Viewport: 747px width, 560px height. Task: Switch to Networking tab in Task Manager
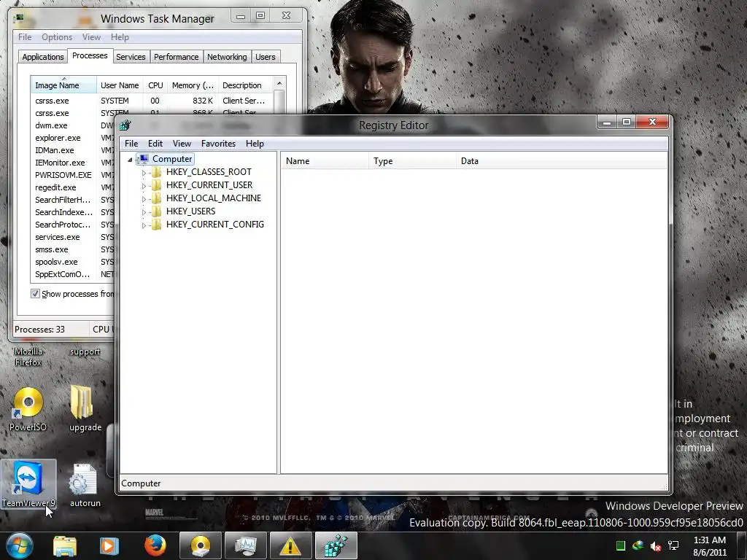pos(227,57)
